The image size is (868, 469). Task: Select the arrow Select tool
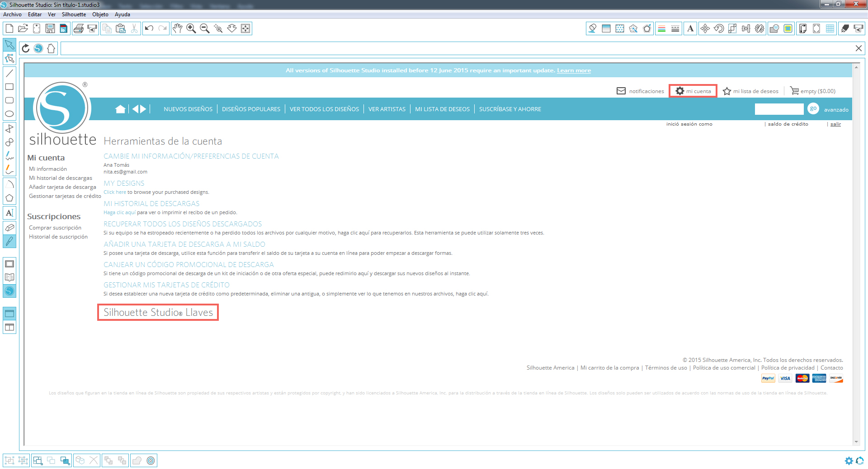(x=9, y=45)
